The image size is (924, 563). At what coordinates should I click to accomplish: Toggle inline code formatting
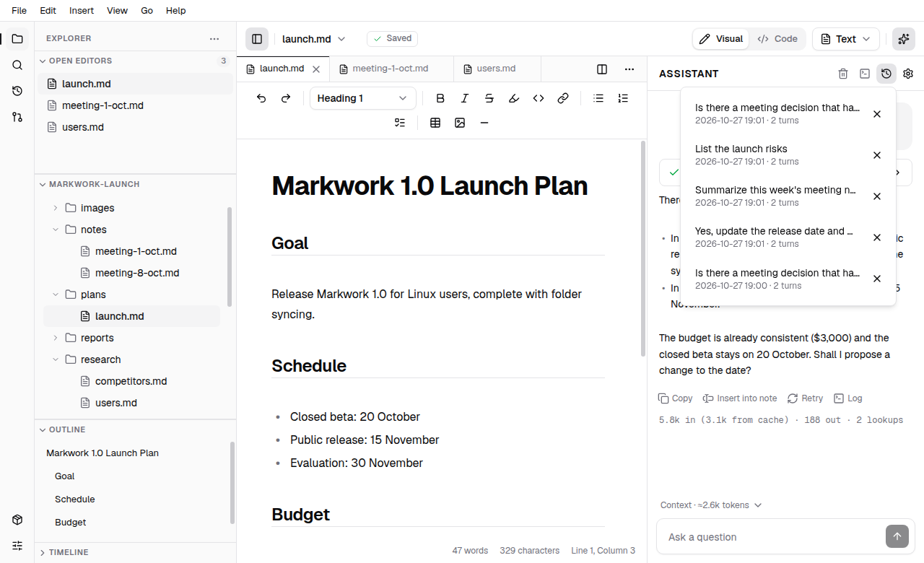[x=539, y=98]
